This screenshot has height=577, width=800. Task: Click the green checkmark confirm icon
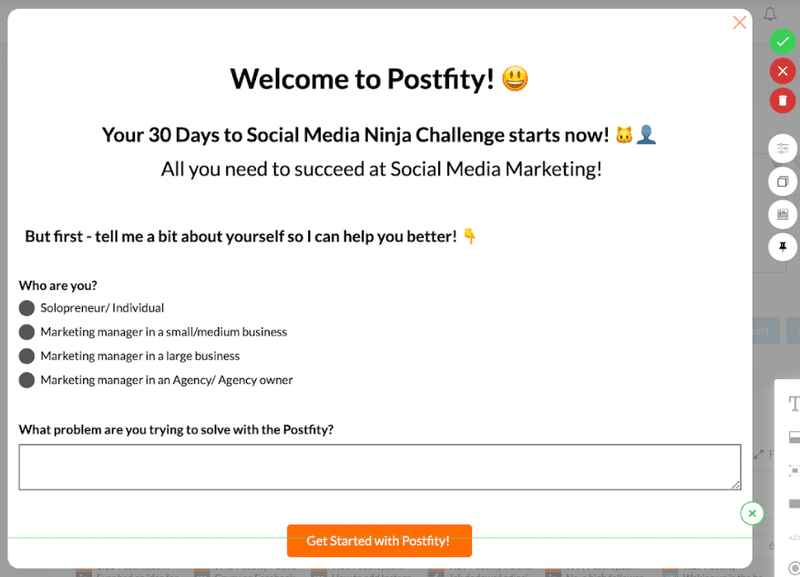pos(782,41)
